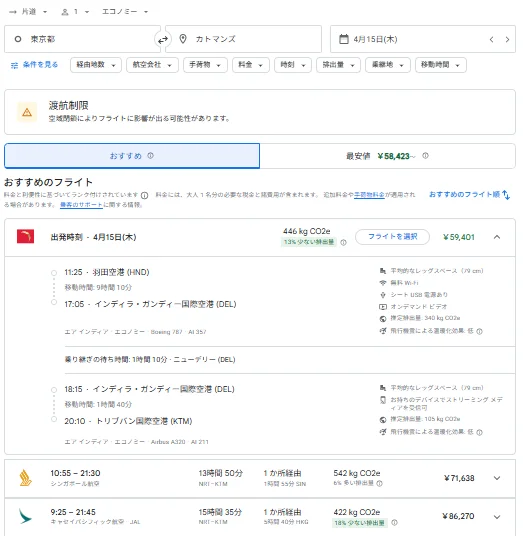Click the 446 kg CO2e text
The width and height of the screenshot is (523, 536).
coord(307,231)
